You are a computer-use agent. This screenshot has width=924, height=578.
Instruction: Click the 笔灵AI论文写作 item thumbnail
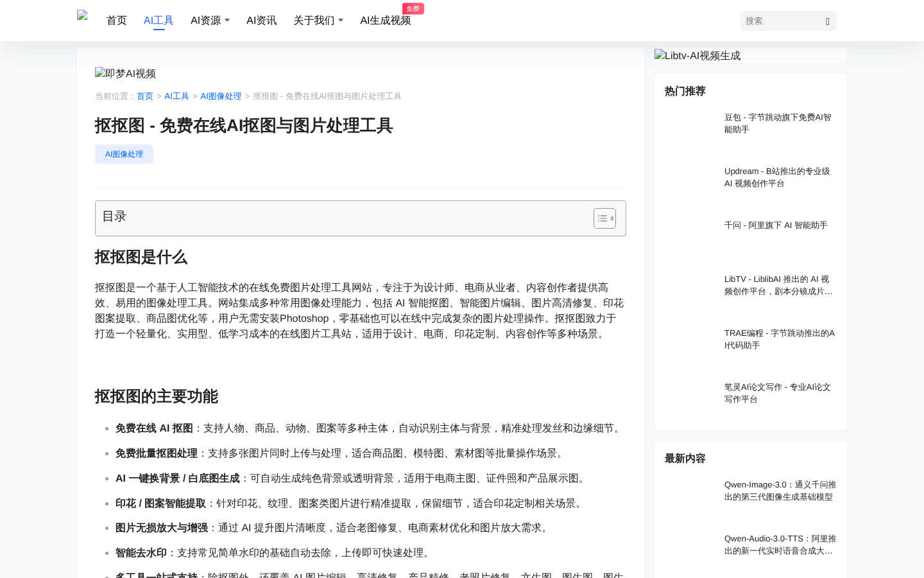[x=690, y=398]
